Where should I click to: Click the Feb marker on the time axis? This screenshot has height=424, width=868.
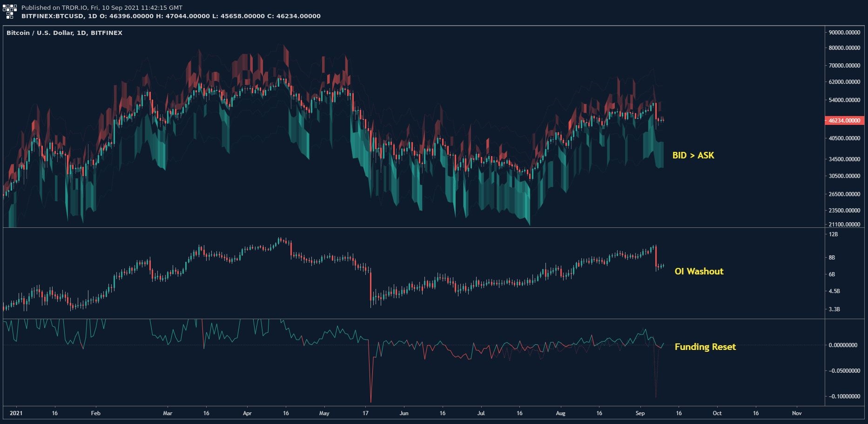[95, 413]
